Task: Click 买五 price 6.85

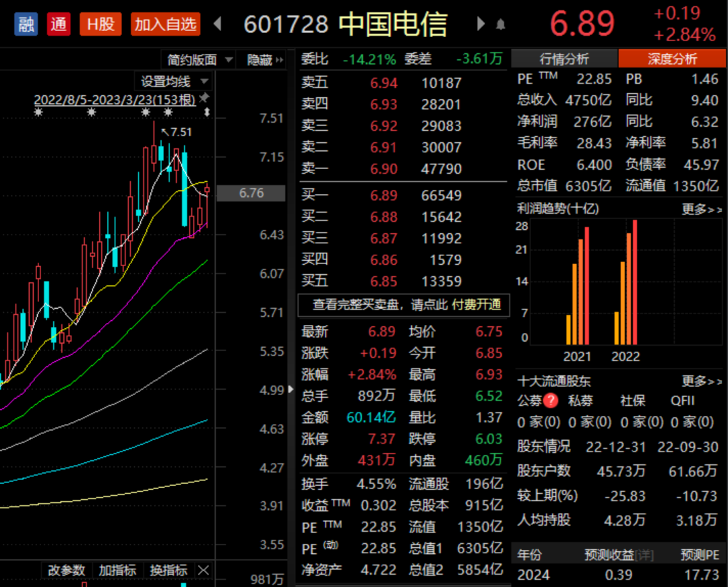Action: [384, 281]
